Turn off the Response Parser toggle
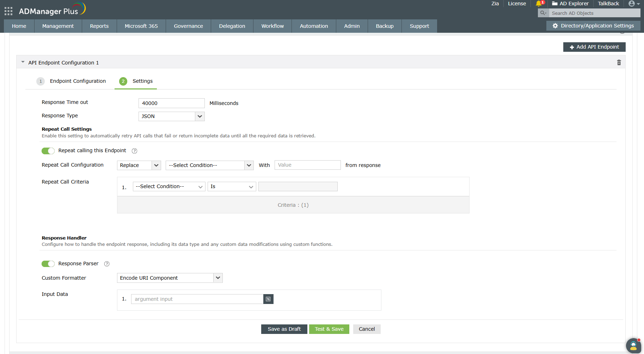This screenshot has height=354, width=644. [48, 263]
